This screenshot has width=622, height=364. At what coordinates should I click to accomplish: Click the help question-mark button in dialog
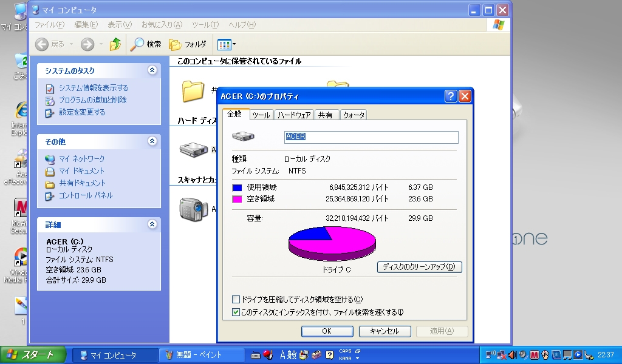451,96
